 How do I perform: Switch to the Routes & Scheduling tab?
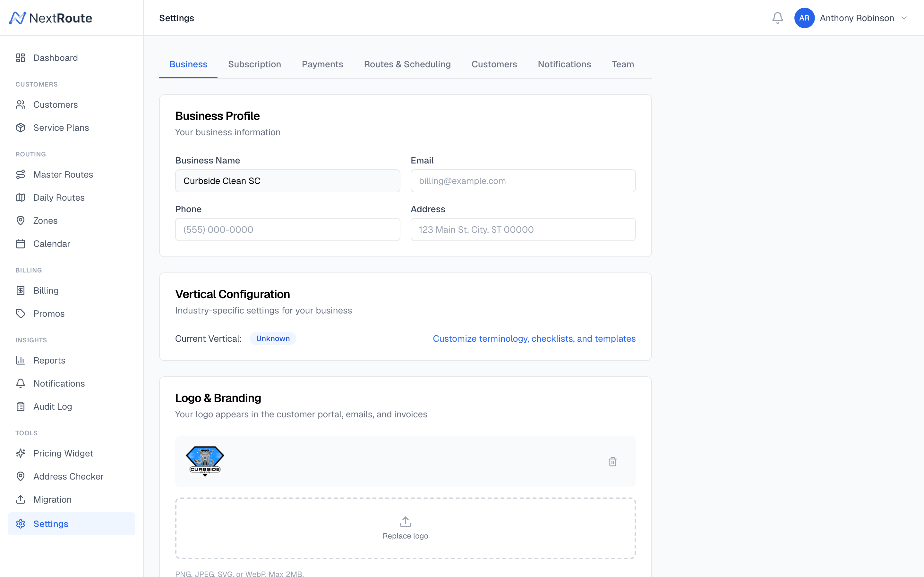(407, 64)
